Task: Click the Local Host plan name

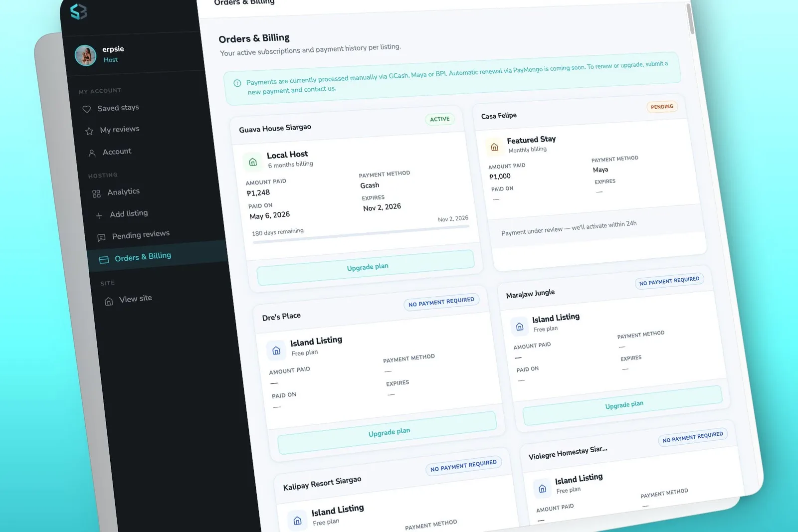Action: point(287,155)
